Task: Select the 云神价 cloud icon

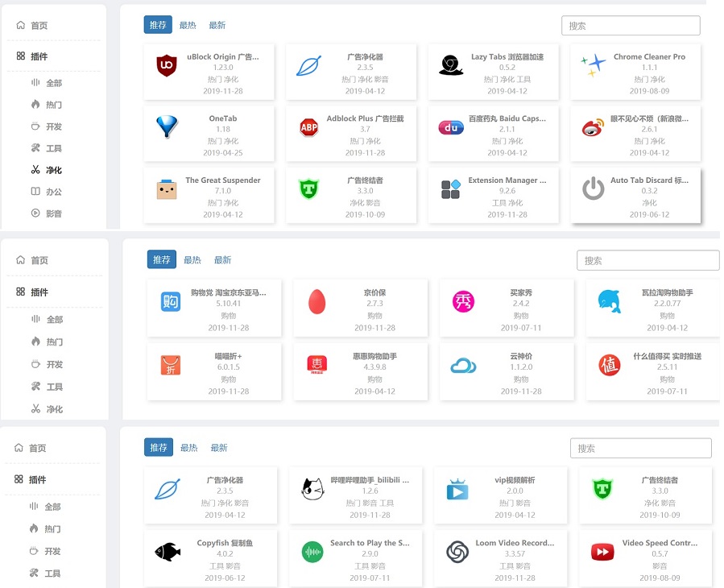Action: [463, 366]
